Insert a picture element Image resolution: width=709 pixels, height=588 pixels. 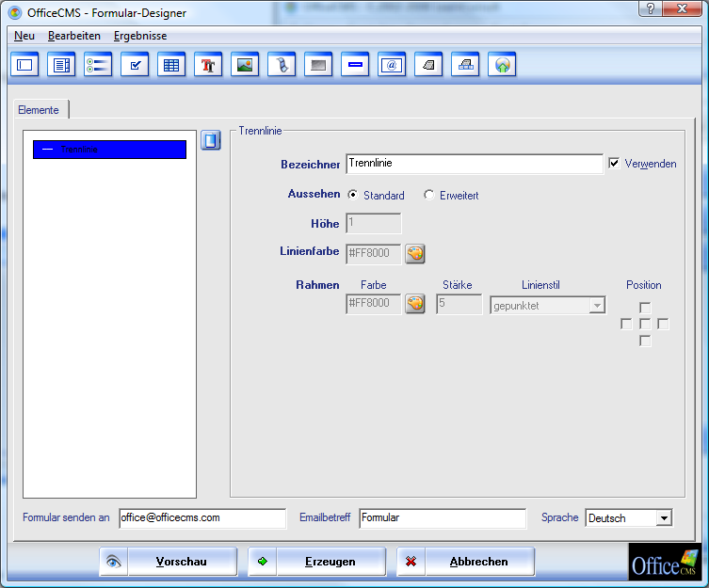coord(245,65)
